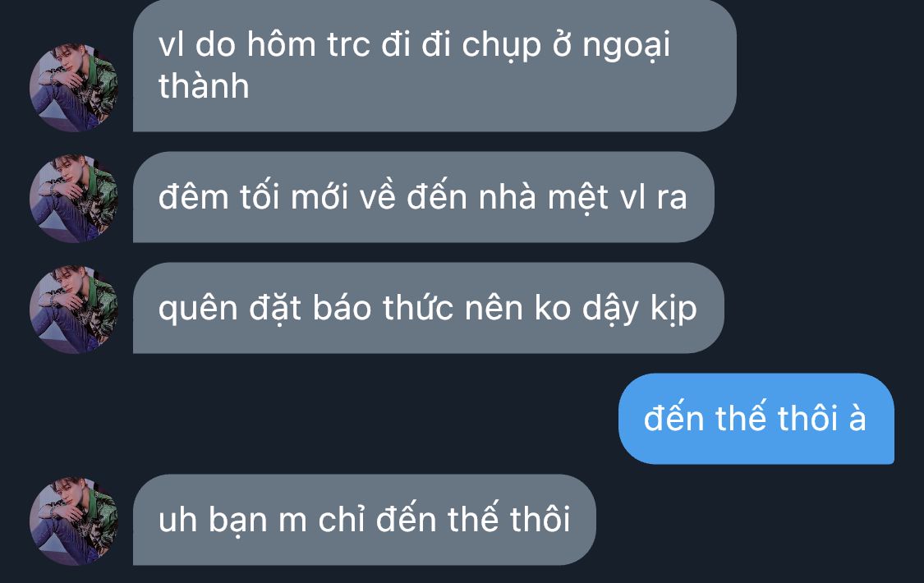Click the word 'uh' in last message
This screenshot has height=583, width=924.
[x=177, y=520]
